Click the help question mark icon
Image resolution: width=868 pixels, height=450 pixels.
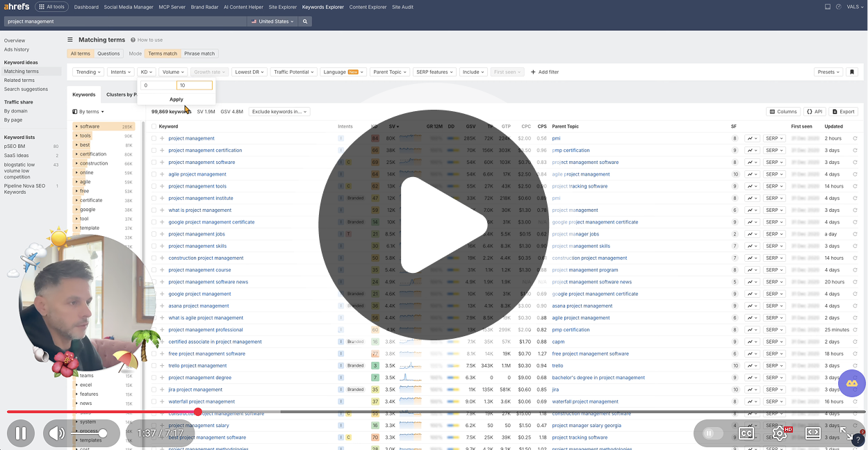(858, 440)
